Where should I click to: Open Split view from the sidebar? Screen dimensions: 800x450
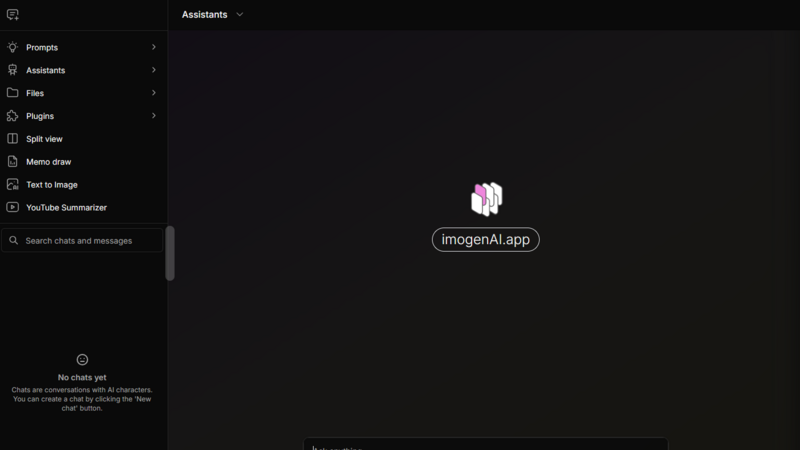click(44, 139)
